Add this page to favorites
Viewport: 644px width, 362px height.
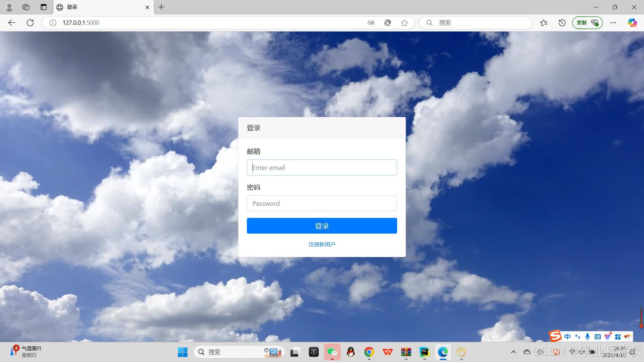point(404,22)
